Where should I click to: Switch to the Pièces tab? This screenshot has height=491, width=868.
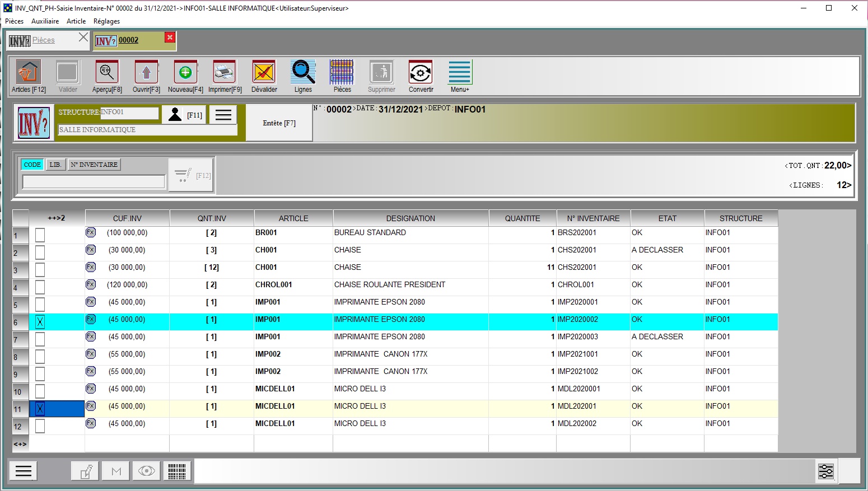click(44, 40)
